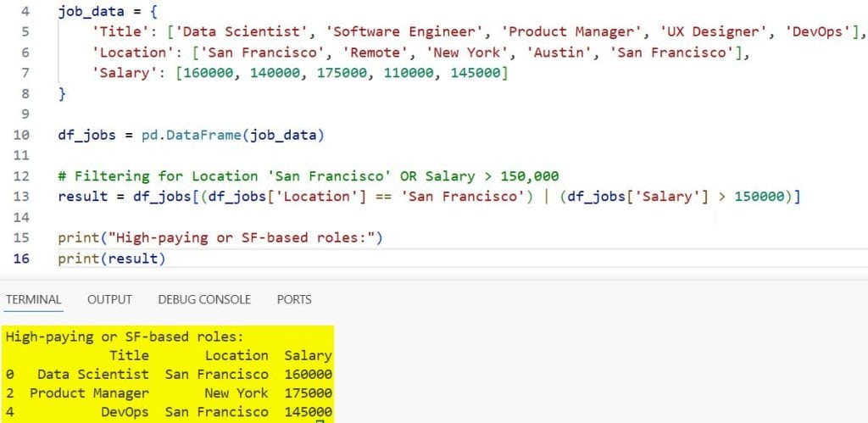Click the value 110000 on line 7
This screenshot has height=423, width=868.
click(x=409, y=73)
